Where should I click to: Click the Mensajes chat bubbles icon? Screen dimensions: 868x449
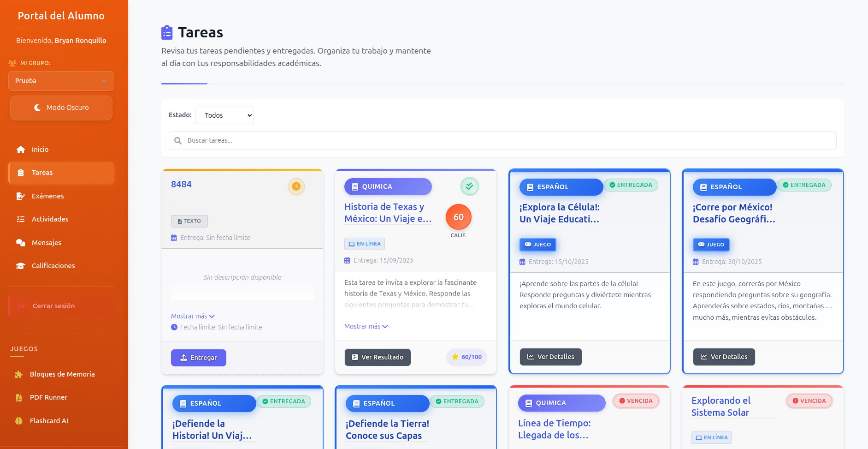pos(21,242)
